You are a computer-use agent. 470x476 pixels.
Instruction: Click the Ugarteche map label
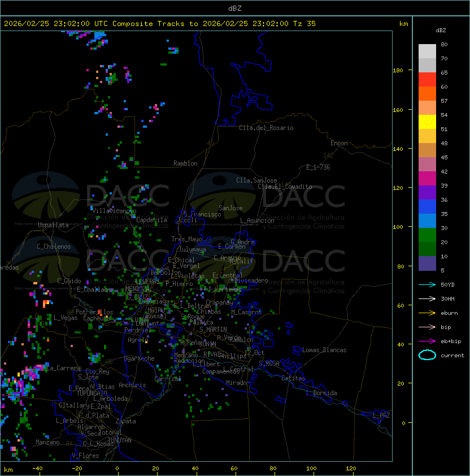[x=140, y=358]
